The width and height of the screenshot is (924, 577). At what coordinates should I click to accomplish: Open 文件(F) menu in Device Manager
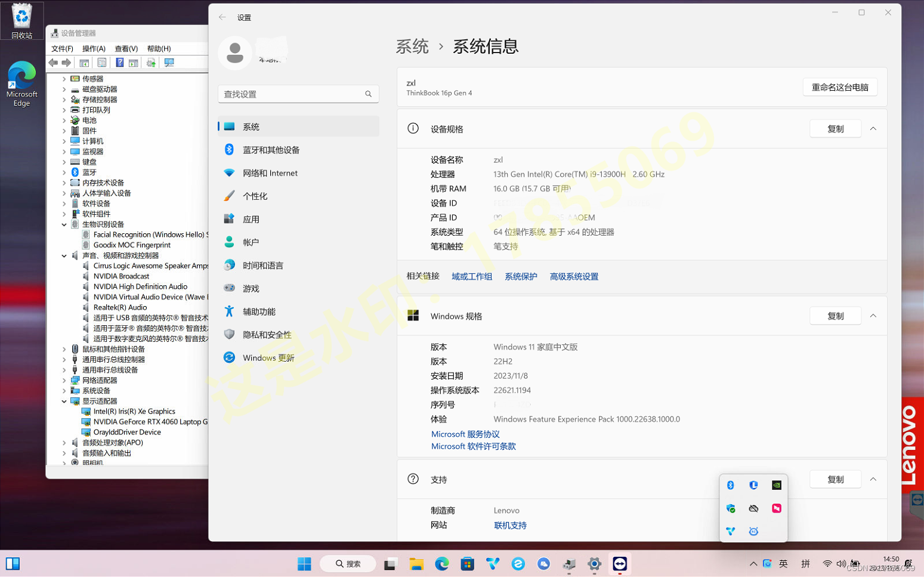pos(62,49)
